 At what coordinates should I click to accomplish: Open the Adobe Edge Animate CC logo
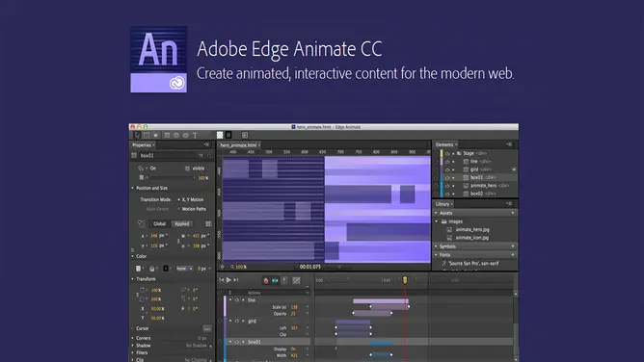tap(158, 60)
